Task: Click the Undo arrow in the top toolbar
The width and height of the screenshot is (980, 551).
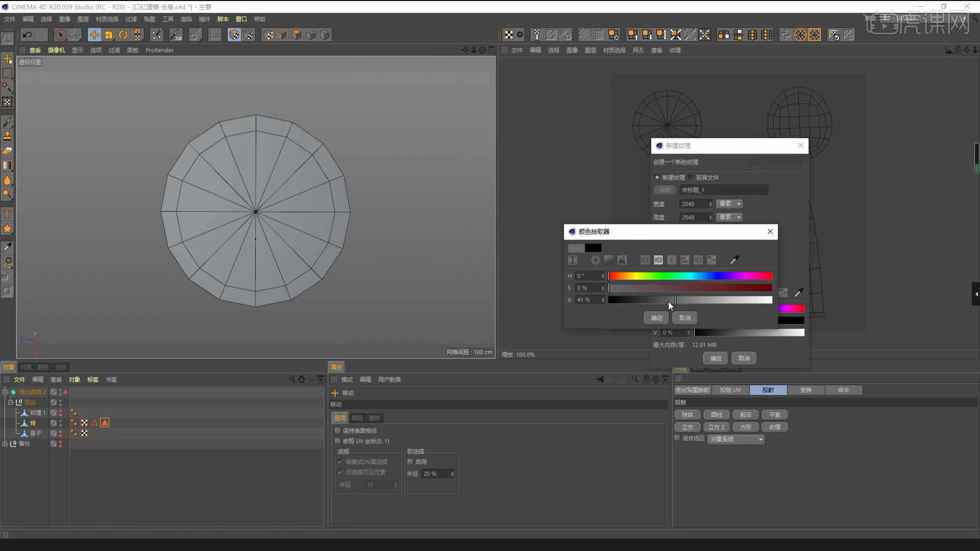Action: coord(27,35)
